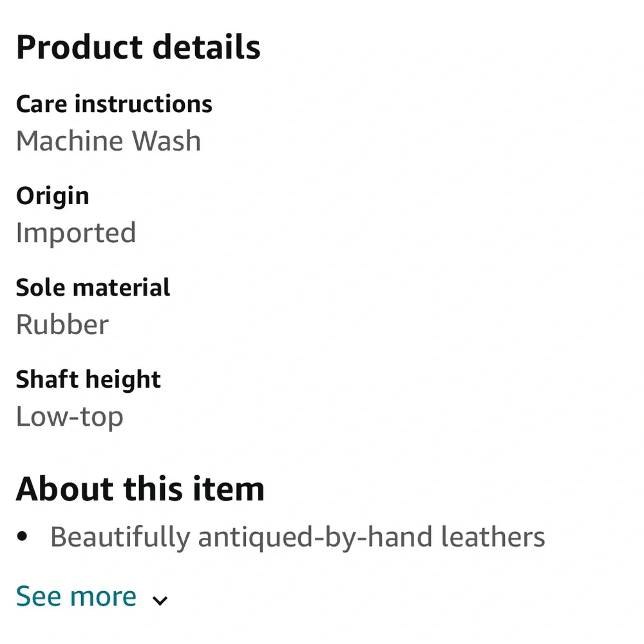
Task: Click the Machine Wash value text
Action: 108,141
